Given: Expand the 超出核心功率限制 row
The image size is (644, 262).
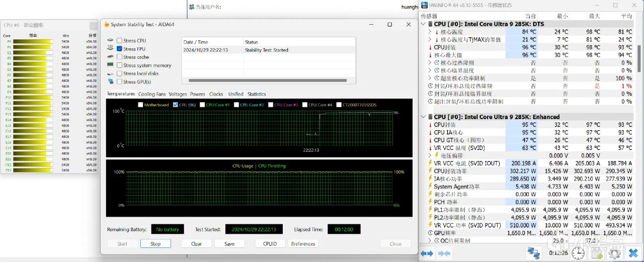Looking at the screenshot, I should [430, 78].
